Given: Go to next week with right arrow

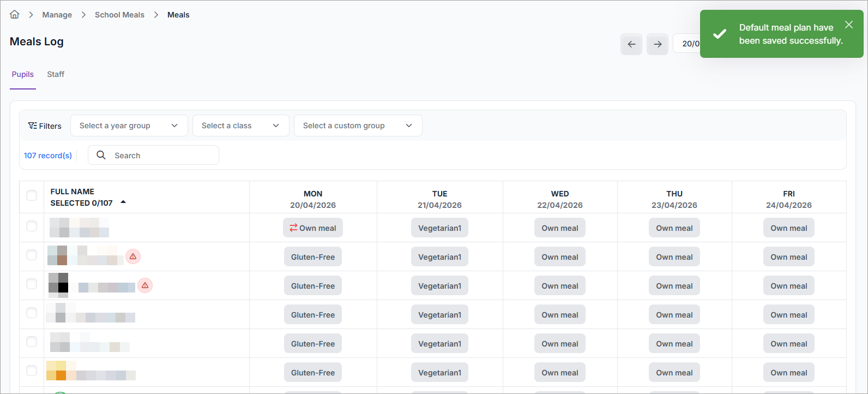Looking at the screenshot, I should pyautogui.click(x=658, y=44).
